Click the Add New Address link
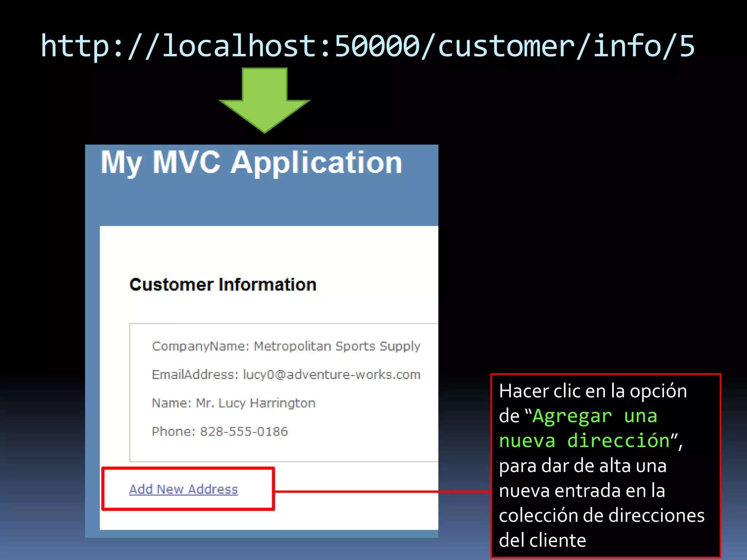Image resolution: width=747 pixels, height=560 pixels. click(x=183, y=489)
